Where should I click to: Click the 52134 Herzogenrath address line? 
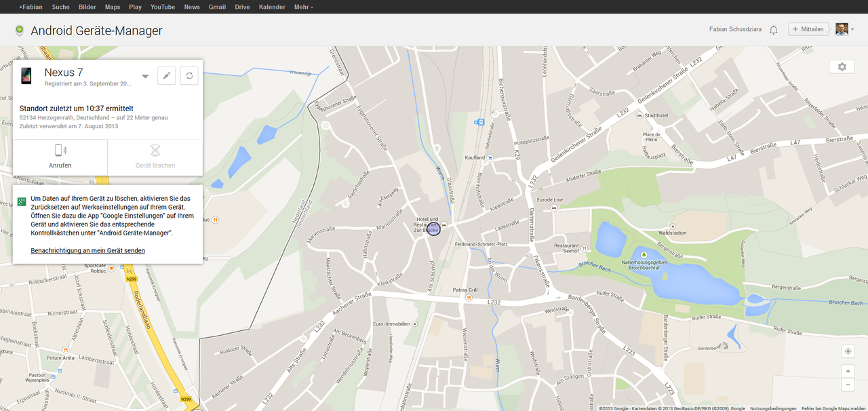click(x=94, y=117)
